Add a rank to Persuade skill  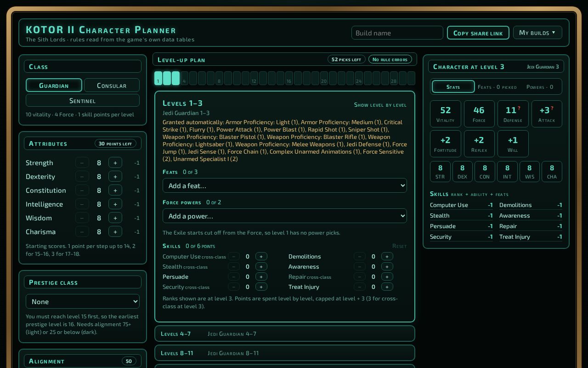coord(261,276)
